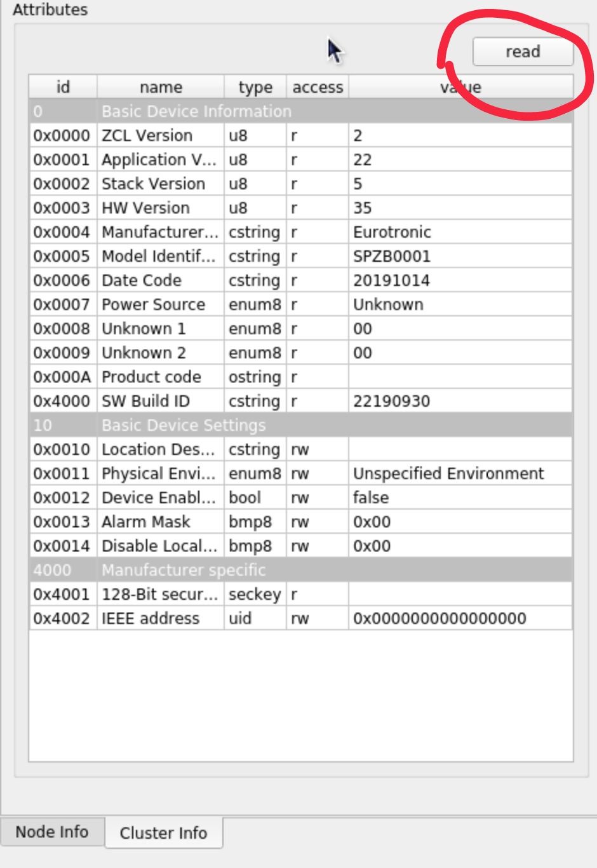Sort by the id column header
The image size is (597, 868).
[x=63, y=87]
